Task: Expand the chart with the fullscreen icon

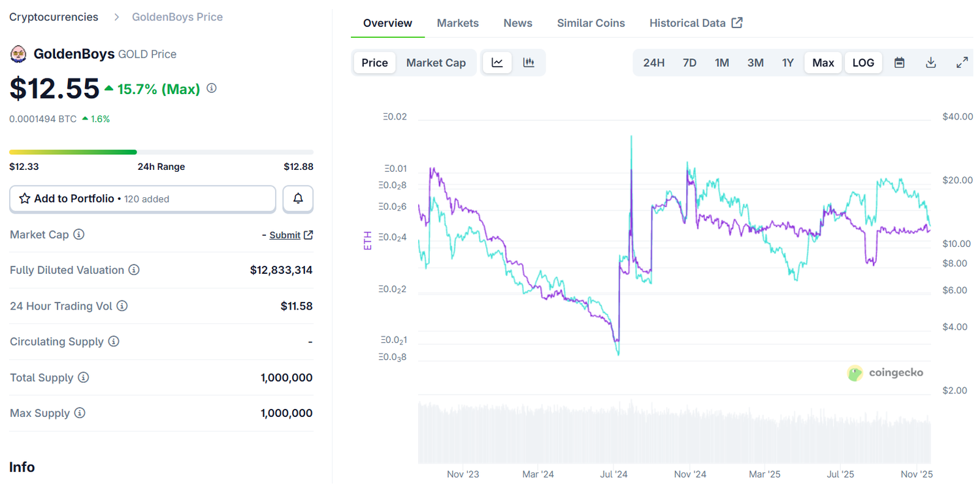Action: coord(962,62)
